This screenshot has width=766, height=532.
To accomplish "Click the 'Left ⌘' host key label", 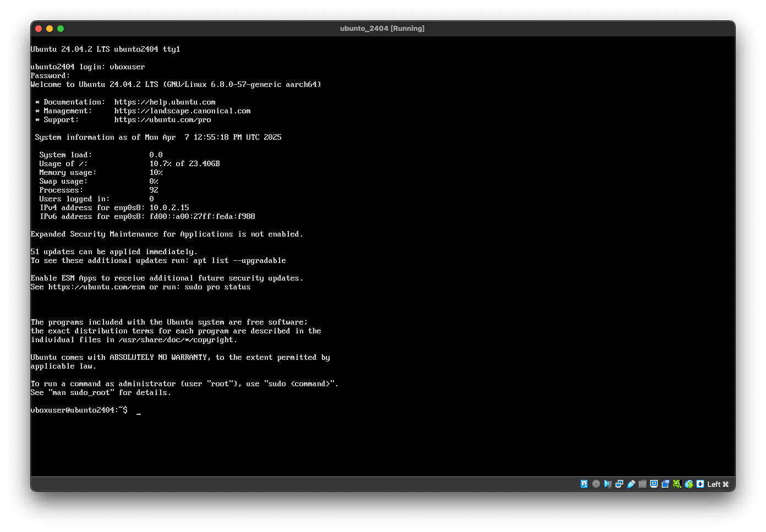I will coord(718,484).
